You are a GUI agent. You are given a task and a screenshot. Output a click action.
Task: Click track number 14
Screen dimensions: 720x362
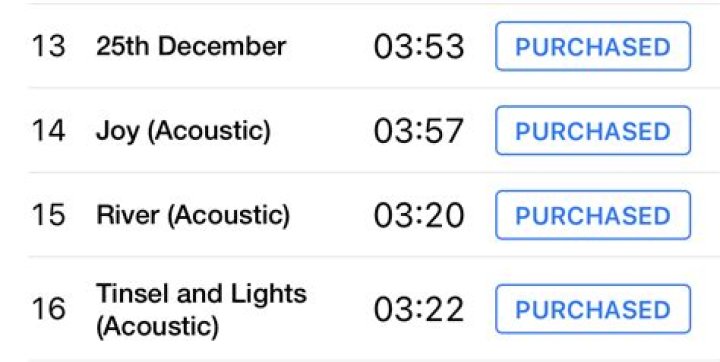click(x=48, y=131)
